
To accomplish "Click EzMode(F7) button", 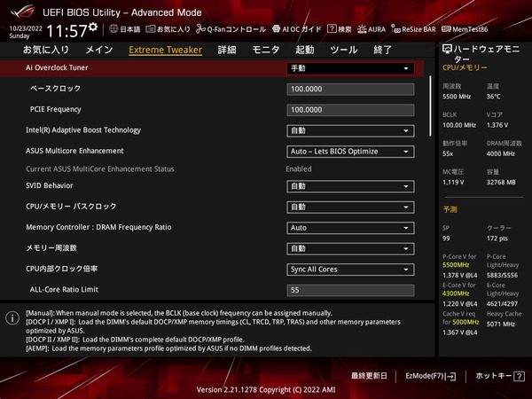I will [x=430, y=377].
